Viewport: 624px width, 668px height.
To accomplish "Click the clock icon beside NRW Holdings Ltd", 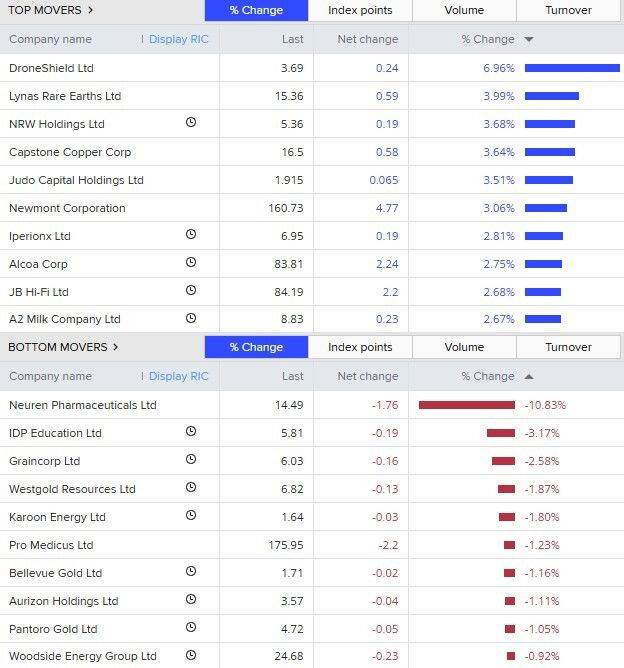I will pos(191,123).
